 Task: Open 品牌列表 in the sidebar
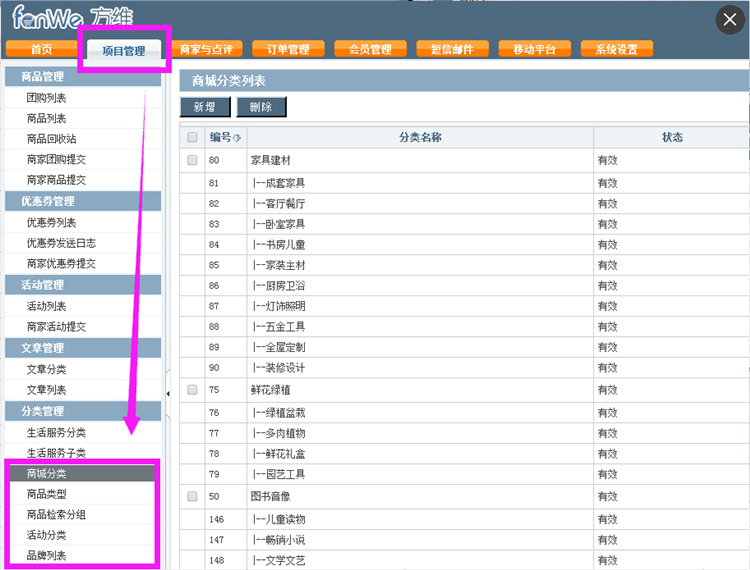(x=47, y=556)
